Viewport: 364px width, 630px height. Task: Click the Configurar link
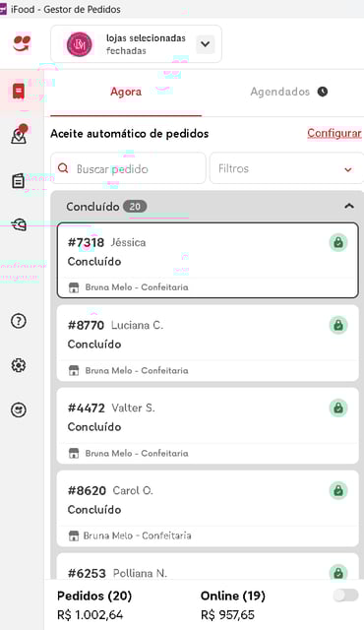[x=334, y=133]
